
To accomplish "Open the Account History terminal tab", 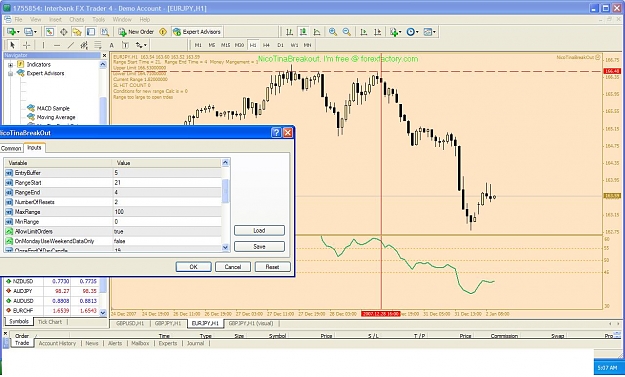I will point(57,343).
